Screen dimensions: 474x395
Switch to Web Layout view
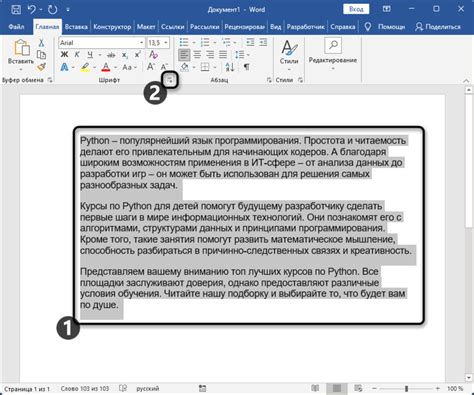tap(358, 388)
